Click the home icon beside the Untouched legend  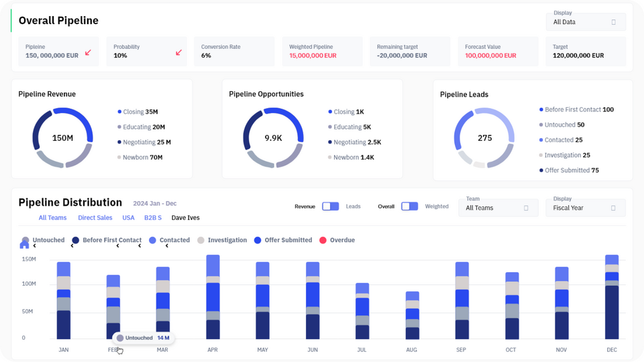24,245
